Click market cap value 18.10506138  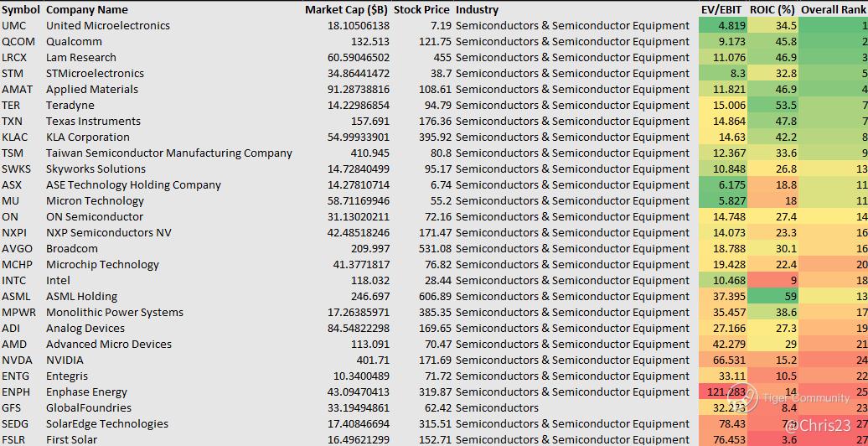(359, 25)
